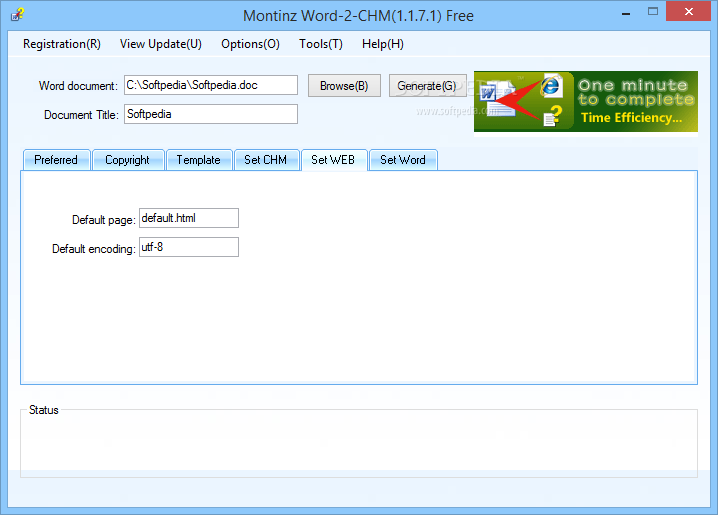718x515 pixels.
Task: Click the Default encoding label
Action: [94, 249]
